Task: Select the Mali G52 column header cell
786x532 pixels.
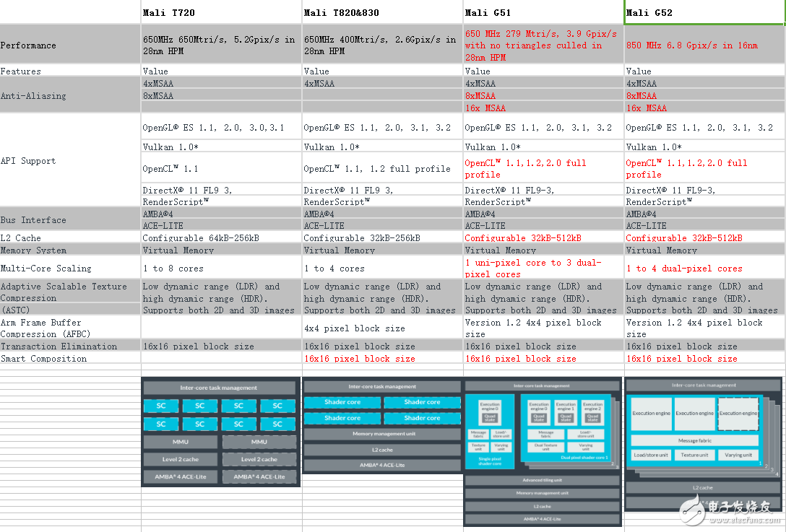Action: [x=704, y=12]
